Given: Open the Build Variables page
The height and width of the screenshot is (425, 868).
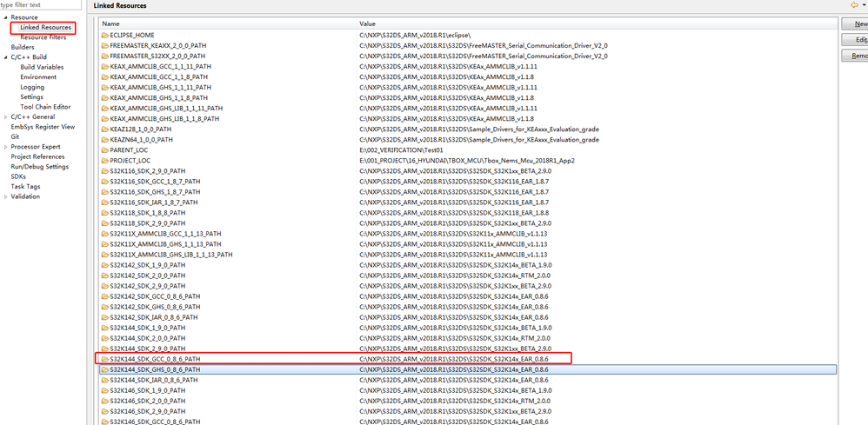Looking at the screenshot, I should coord(42,67).
